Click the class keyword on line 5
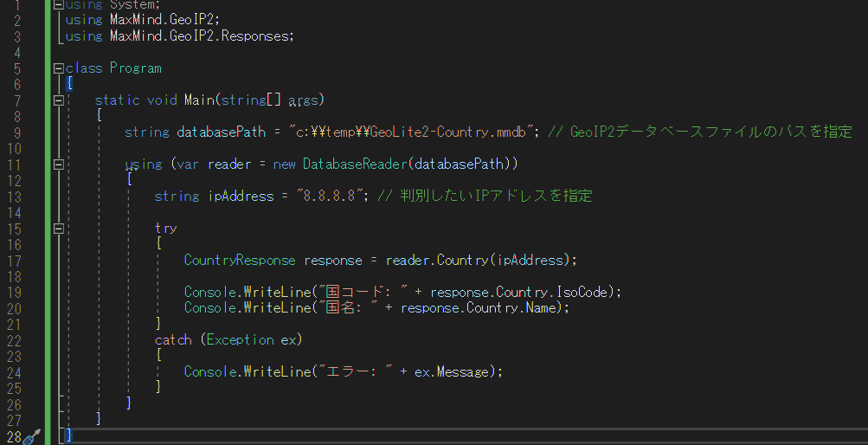Viewport: 868px width, 445px height. (x=84, y=68)
